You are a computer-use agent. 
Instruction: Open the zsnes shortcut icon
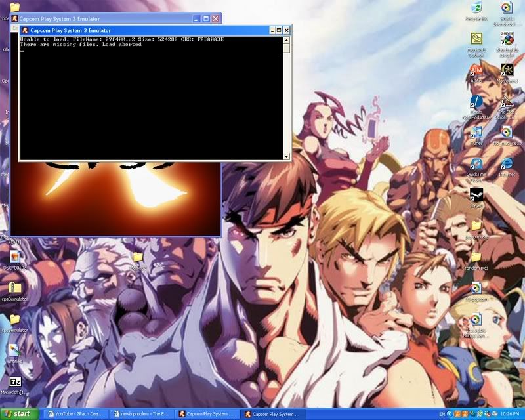(x=507, y=39)
